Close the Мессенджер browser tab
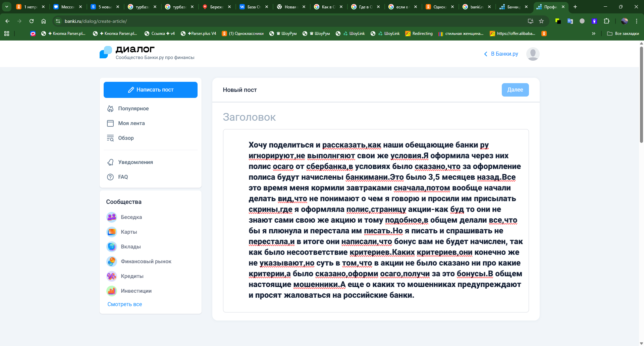 coord(80,7)
